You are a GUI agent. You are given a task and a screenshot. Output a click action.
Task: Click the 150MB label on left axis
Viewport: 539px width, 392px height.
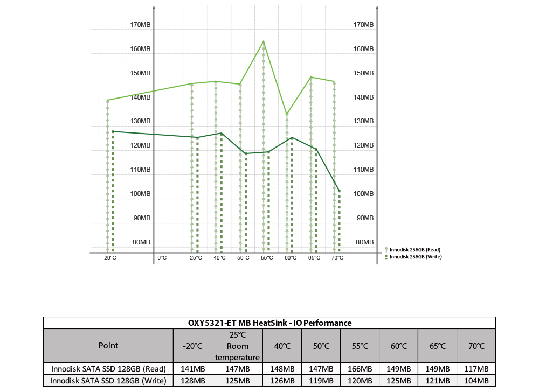point(140,73)
